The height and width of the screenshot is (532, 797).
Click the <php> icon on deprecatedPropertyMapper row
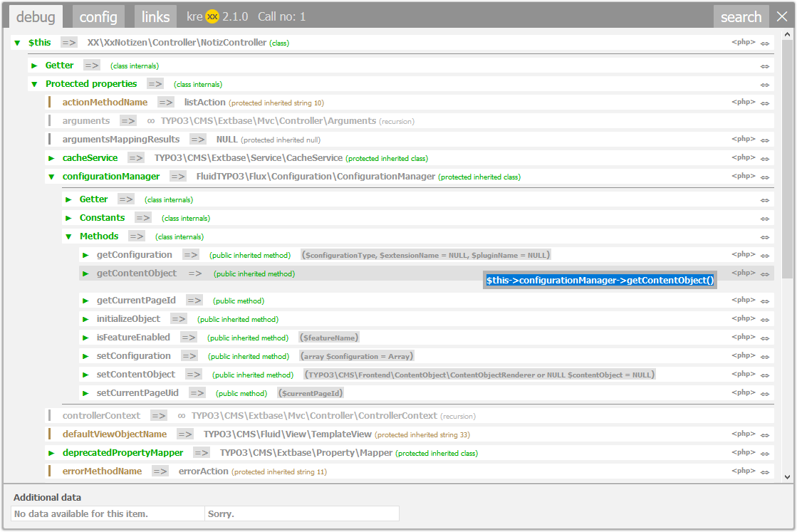[743, 452]
